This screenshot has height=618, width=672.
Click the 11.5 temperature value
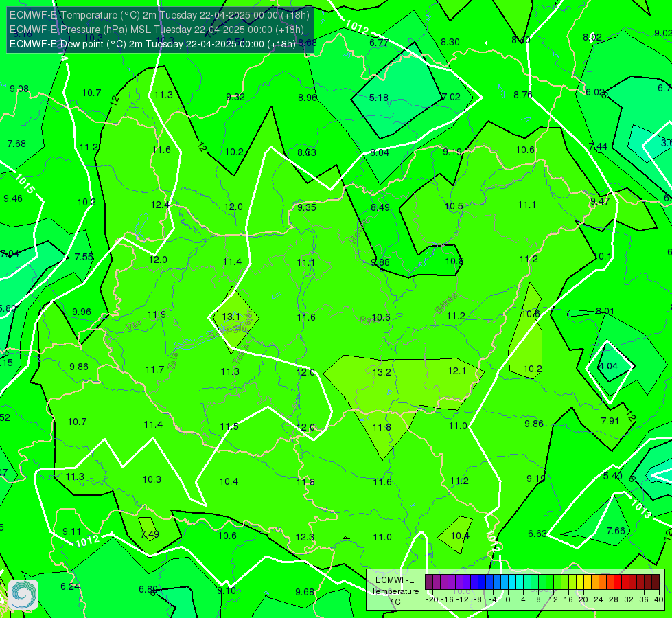[x=229, y=426]
